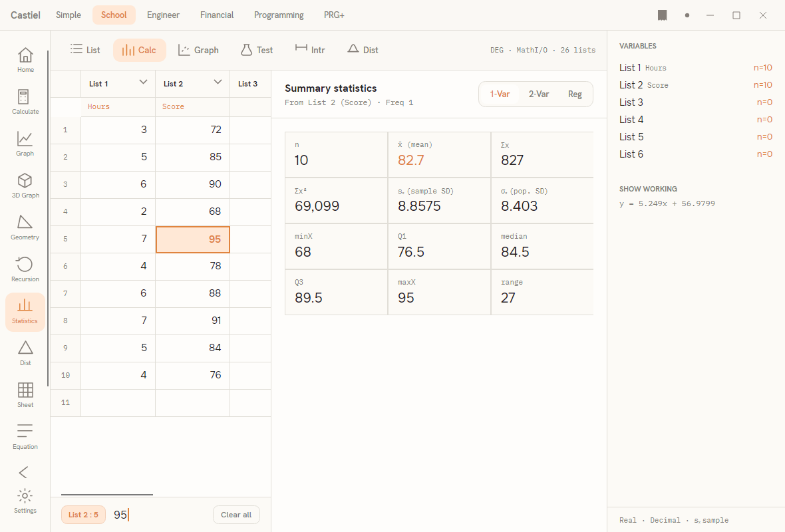The height and width of the screenshot is (532, 785).
Task: Select the Reg regression option
Action: pos(575,94)
